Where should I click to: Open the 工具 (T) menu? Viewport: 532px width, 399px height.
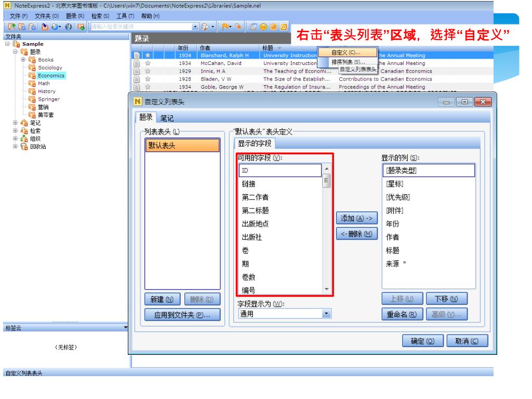(125, 16)
